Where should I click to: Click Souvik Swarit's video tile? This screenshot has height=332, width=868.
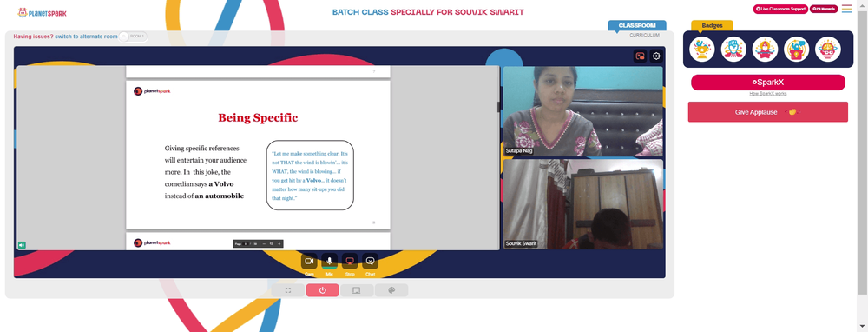tap(583, 204)
